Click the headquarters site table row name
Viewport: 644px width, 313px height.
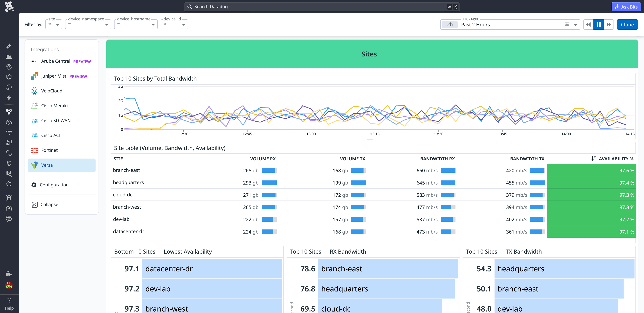(128, 182)
